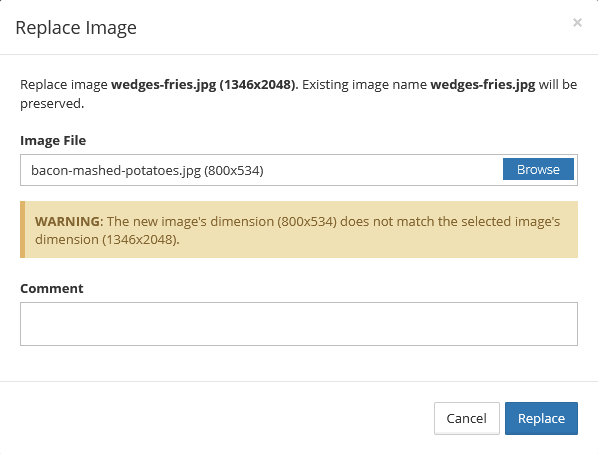Click the Comment field label

pos(51,288)
